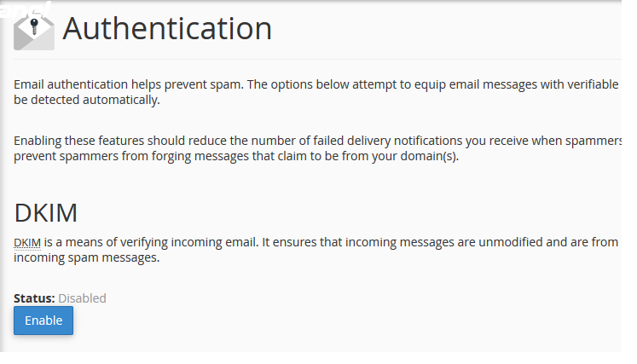The image size is (637, 364).
Task: Click the "incoming spam messages." text line
Action: 86,257
